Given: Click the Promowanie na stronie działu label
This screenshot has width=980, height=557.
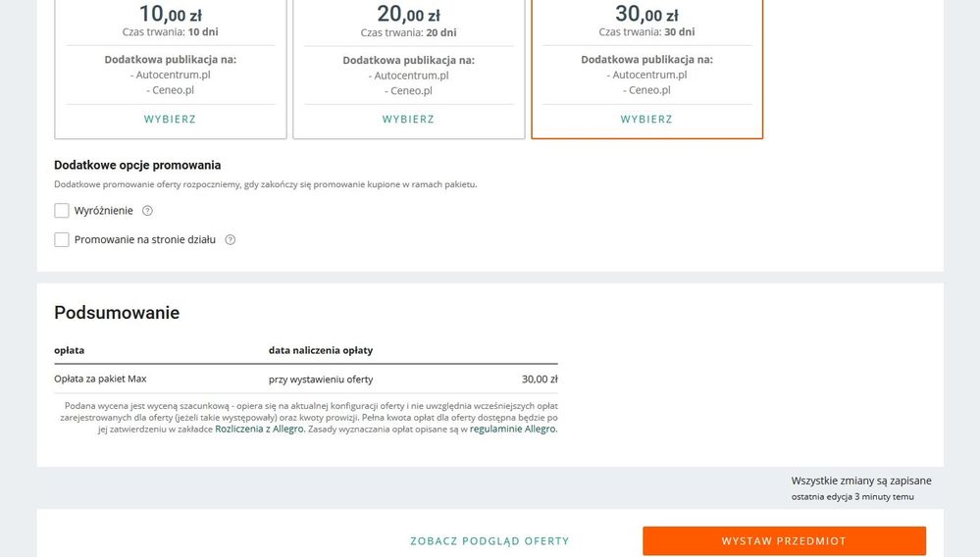Looking at the screenshot, I should click(x=145, y=240).
